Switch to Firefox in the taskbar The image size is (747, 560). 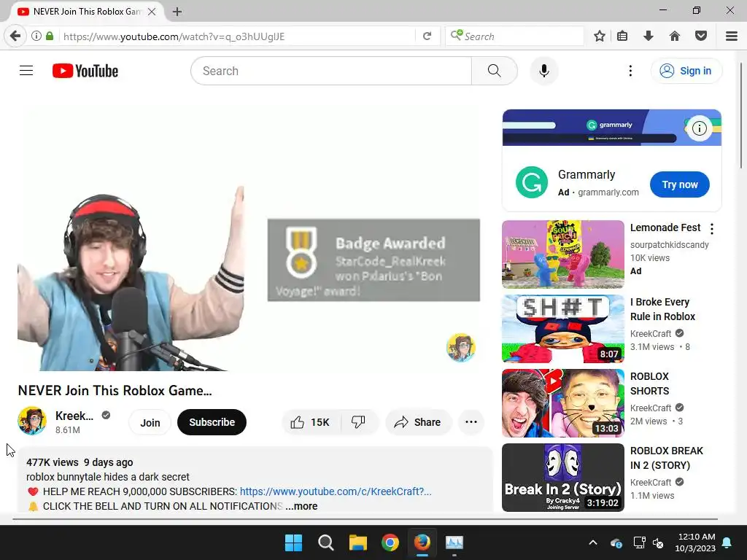(422, 542)
